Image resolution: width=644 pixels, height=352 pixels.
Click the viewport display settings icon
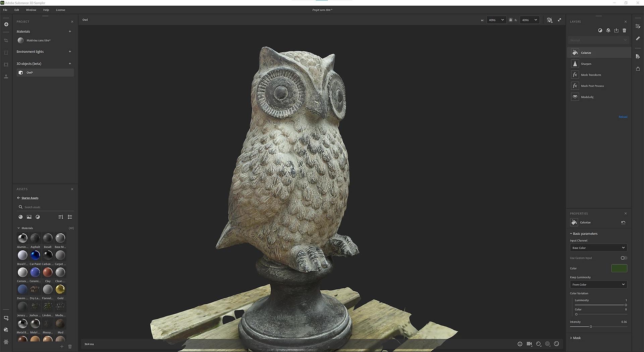click(x=549, y=20)
